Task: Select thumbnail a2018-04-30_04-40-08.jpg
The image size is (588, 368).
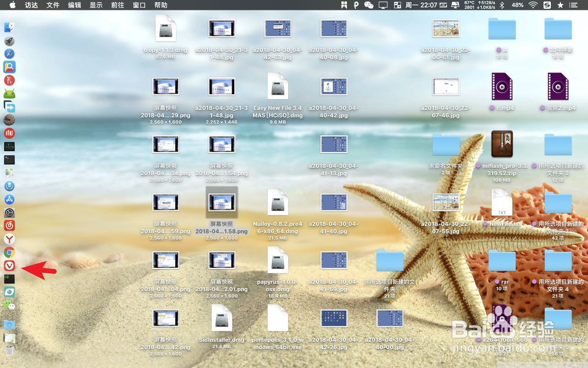Action: [x=333, y=28]
